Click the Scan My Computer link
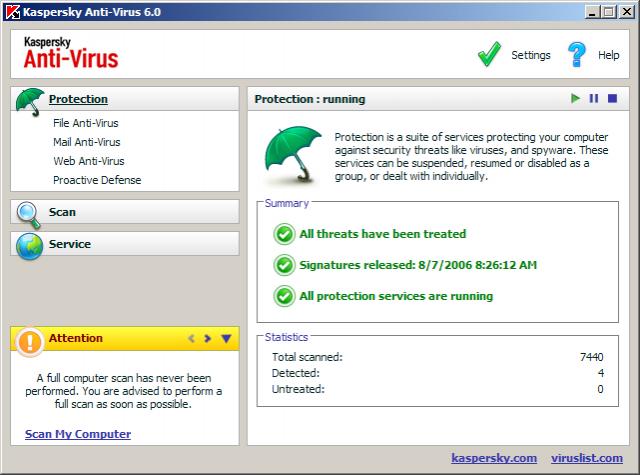The image size is (640, 475). click(78, 434)
